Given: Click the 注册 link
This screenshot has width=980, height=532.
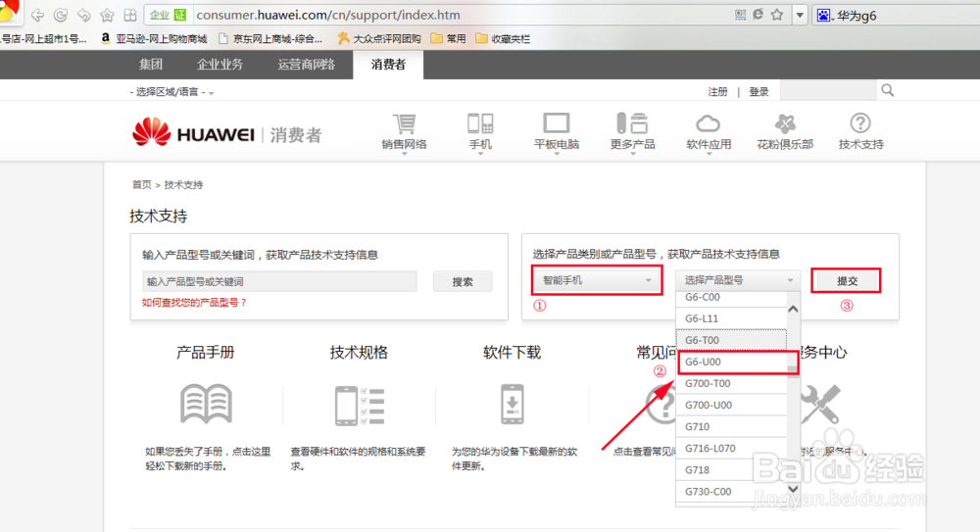Looking at the screenshot, I should click(717, 92).
